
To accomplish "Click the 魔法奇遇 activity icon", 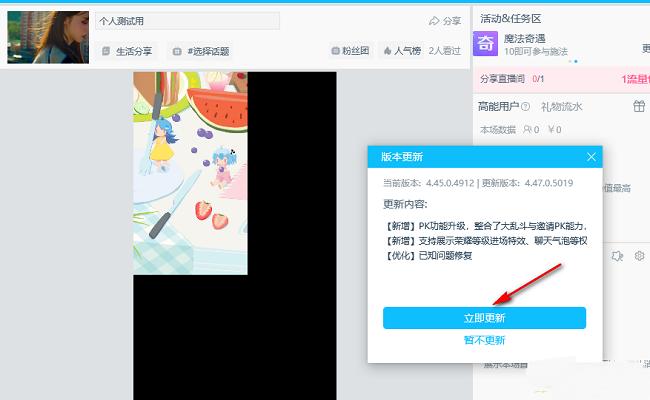I will [x=485, y=43].
